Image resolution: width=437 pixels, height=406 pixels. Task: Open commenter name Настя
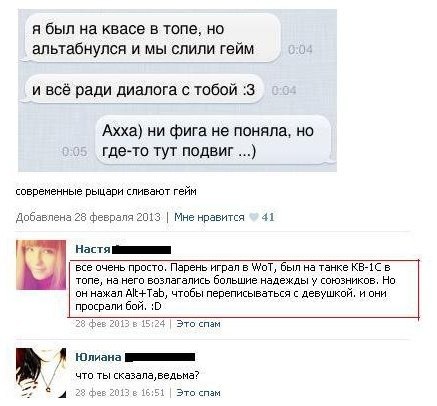click(93, 249)
